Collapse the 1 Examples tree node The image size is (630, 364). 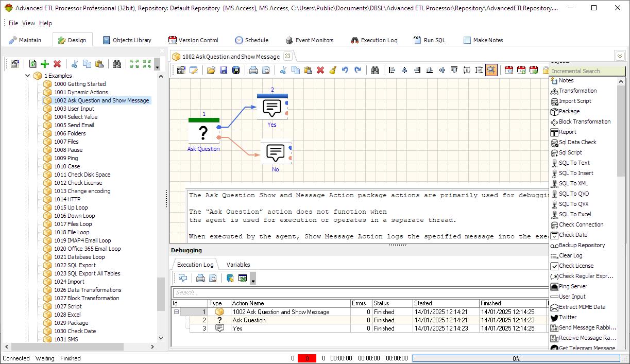click(28, 76)
